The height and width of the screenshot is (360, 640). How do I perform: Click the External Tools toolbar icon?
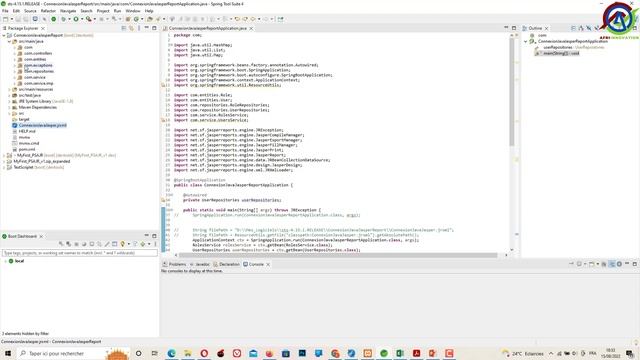pyautogui.click(x=89, y=19)
